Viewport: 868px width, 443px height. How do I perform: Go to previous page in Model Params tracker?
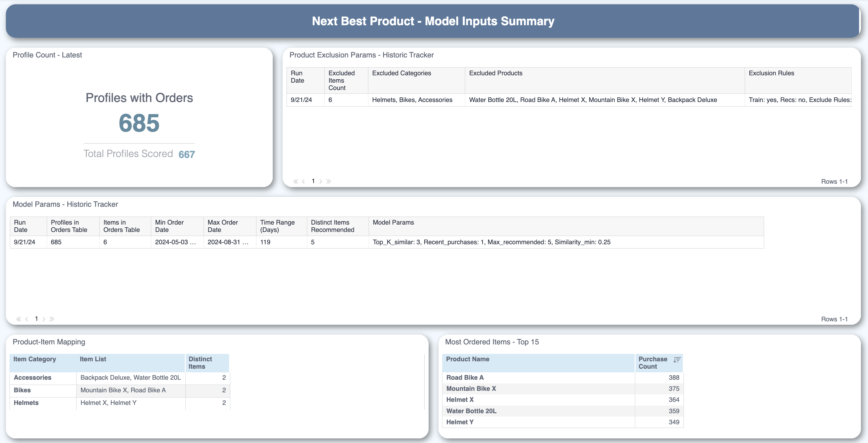27,319
